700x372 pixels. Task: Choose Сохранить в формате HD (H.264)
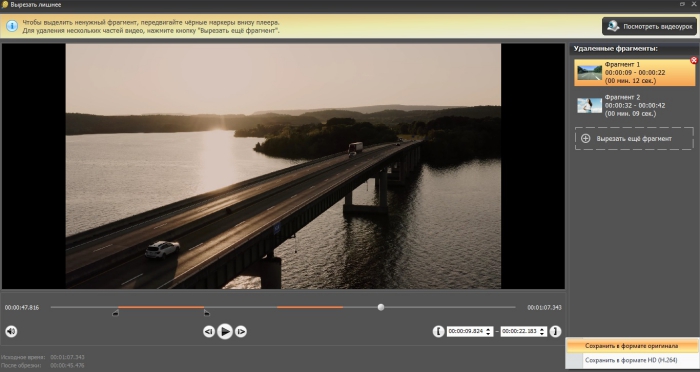[632, 360]
